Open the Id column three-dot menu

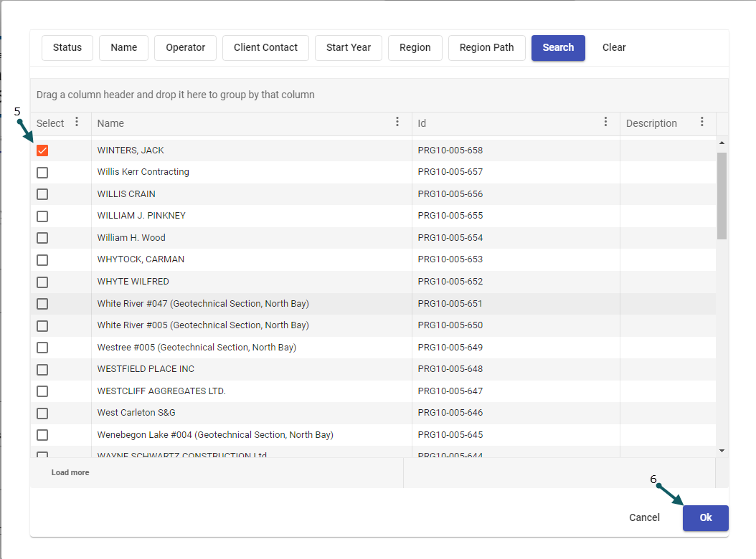pos(605,123)
